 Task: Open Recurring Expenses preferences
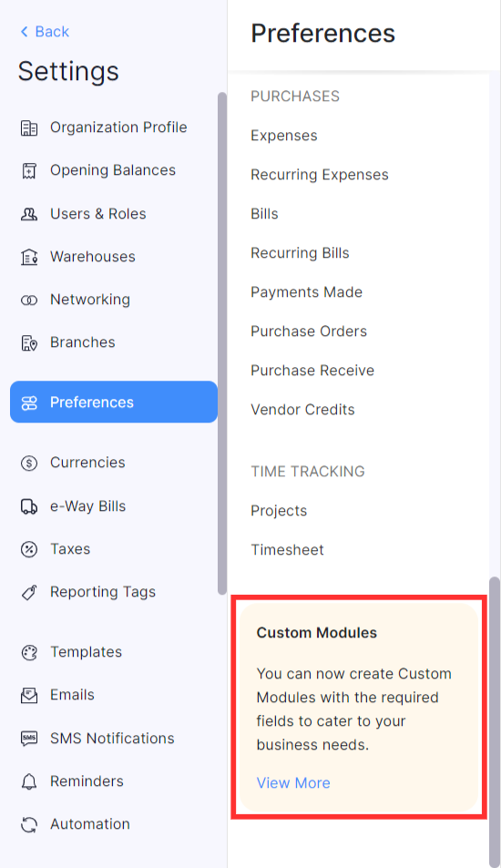(x=320, y=175)
